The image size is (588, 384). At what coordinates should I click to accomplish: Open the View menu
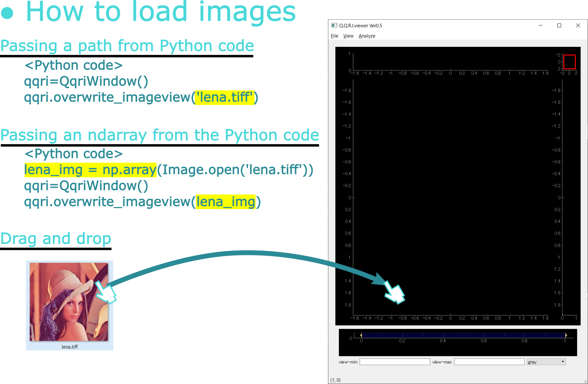(x=348, y=36)
